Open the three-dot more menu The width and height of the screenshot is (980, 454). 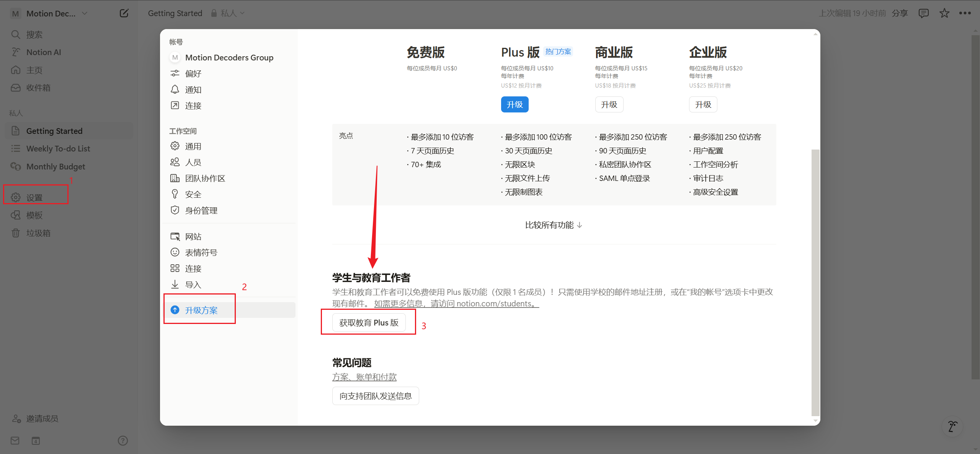tap(965, 13)
